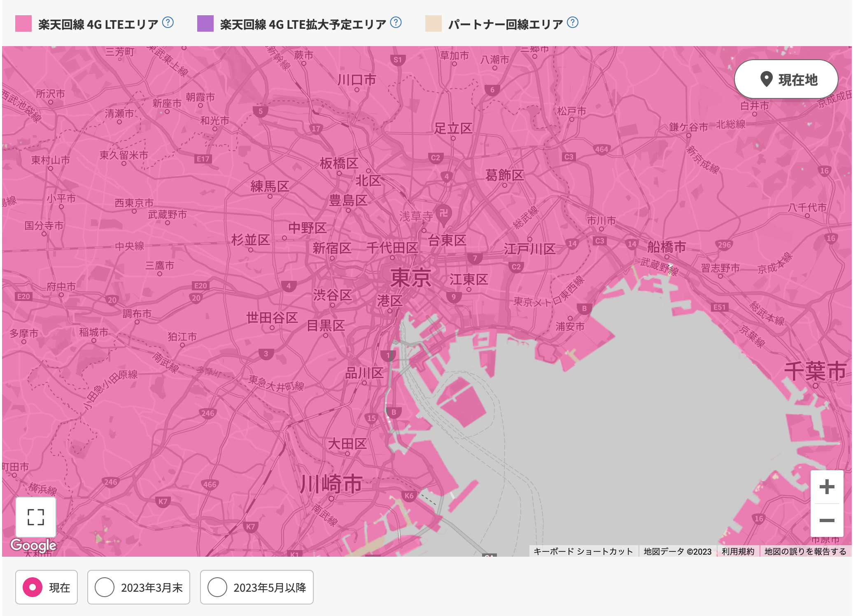Open the 利用規約 terms link
This screenshot has height=616, width=853.
[738, 551]
